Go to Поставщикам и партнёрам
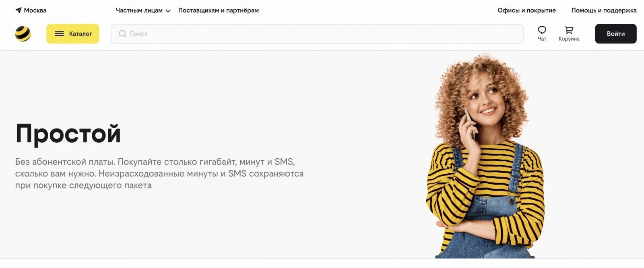This screenshot has width=644, height=268. [219, 10]
